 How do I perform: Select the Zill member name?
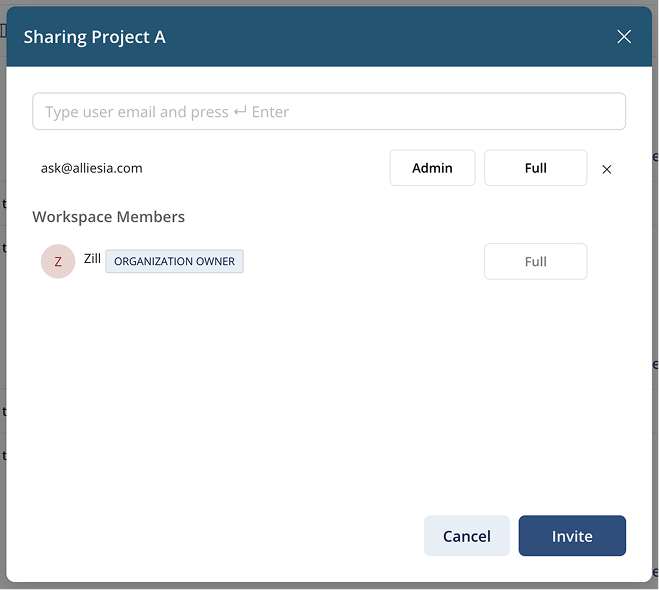click(x=92, y=259)
